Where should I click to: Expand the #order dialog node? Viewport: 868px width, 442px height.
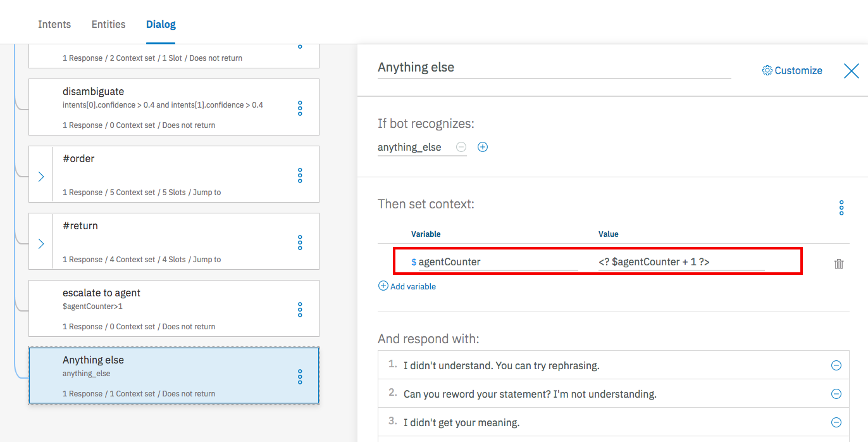[x=40, y=175]
